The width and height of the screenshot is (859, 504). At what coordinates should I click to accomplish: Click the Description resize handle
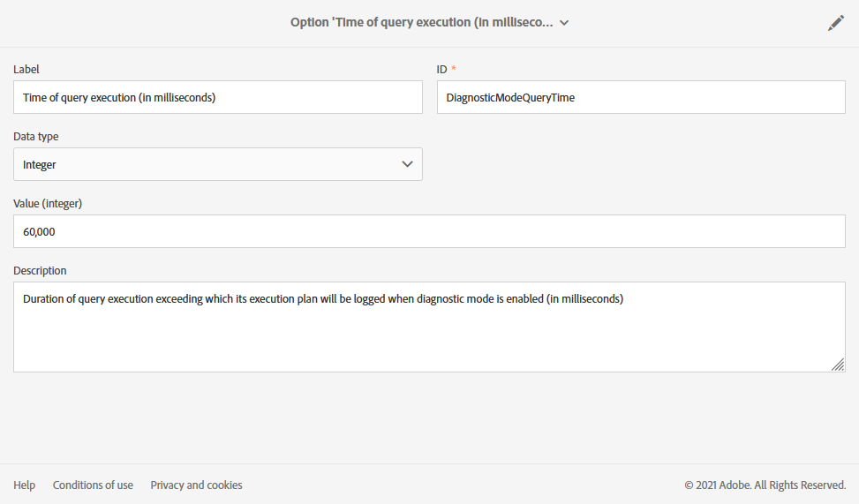point(838,365)
